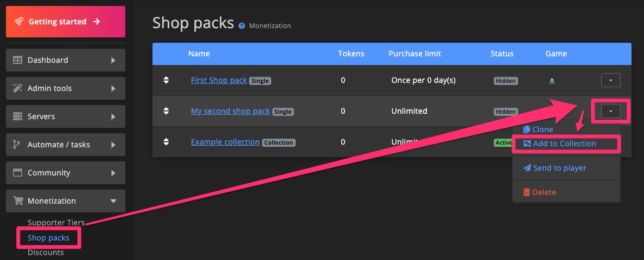The height and width of the screenshot is (260, 644).
Task: Collapse the Monetization sidebar section
Action: (x=65, y=201)
